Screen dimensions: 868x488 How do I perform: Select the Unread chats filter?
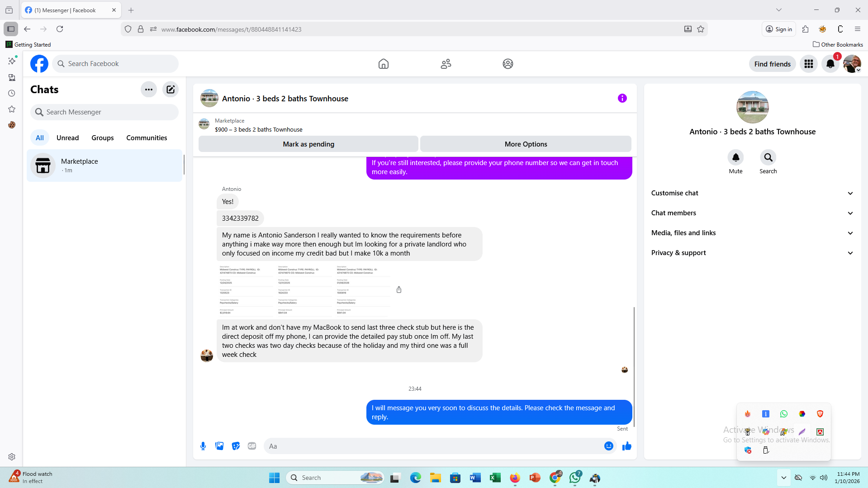coord(68,138)
